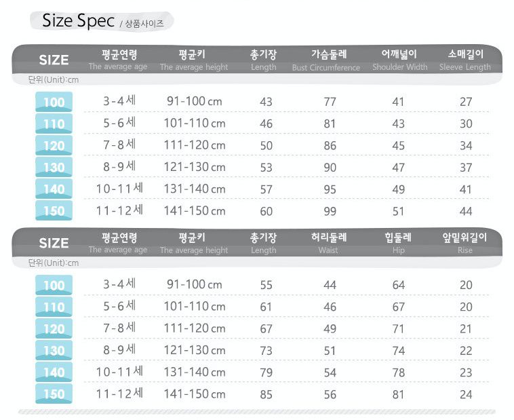Choose the 130 size badge in the bottom table
Image resolution: width=514 pixels, height=420 pixels.
pos(54,351)
